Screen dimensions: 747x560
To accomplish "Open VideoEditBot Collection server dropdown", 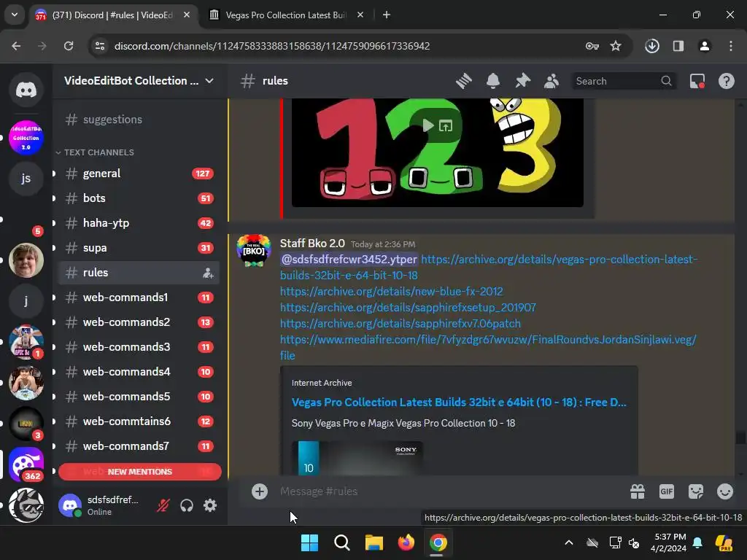I will pos(139,81).
